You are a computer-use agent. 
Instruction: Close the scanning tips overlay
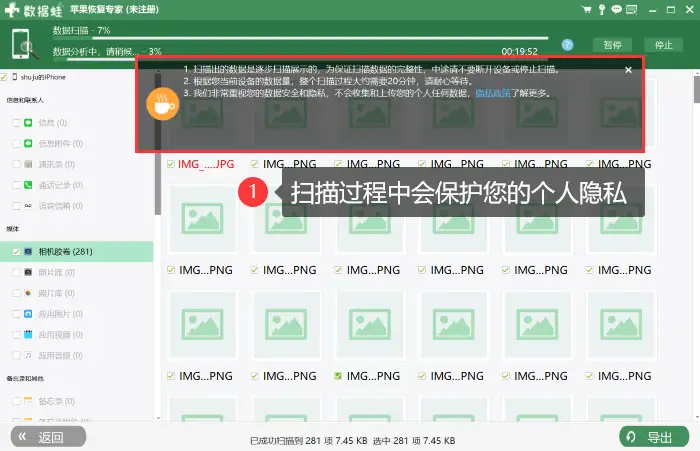click(628, 70)
